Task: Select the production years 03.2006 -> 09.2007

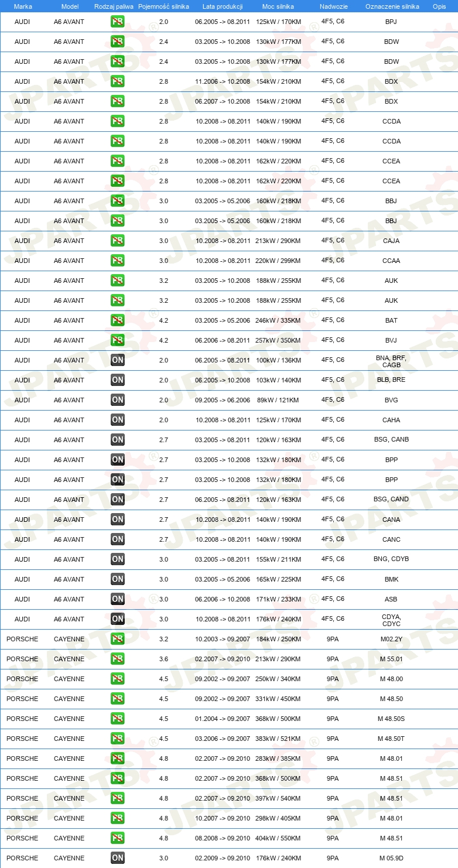Action: [223, 739]
